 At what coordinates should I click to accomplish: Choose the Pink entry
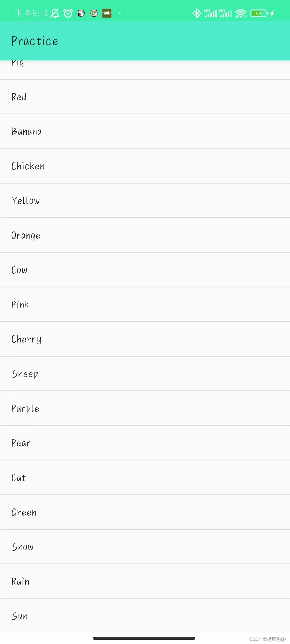[145, 305]
